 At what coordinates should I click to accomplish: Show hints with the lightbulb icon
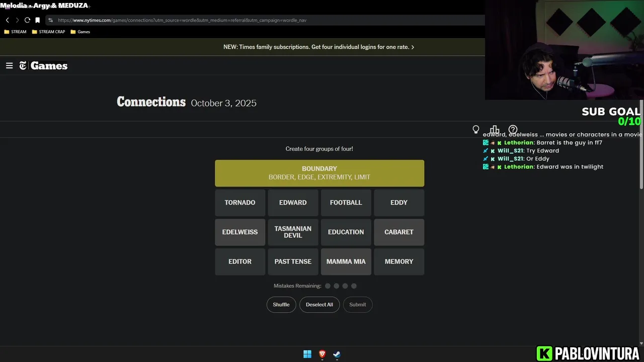476,130
